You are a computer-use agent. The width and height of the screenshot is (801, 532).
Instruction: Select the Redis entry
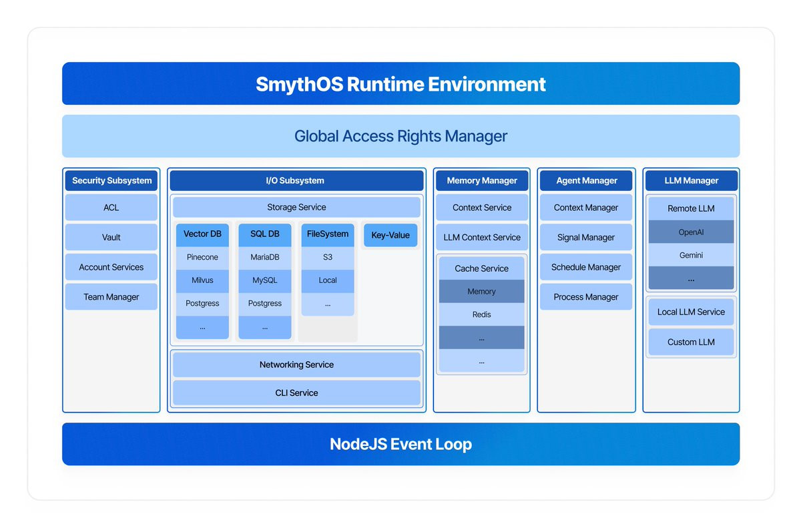[482, 314]
